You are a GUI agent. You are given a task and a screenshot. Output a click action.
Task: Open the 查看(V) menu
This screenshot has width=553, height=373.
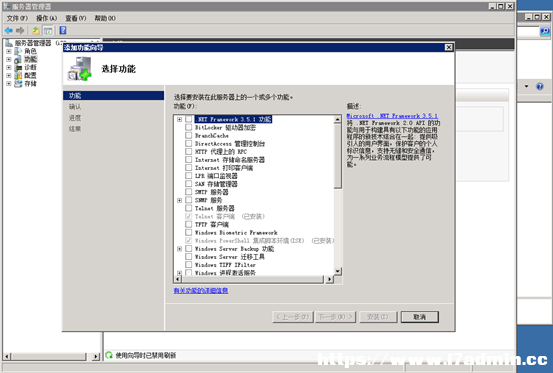coord(75,18)
